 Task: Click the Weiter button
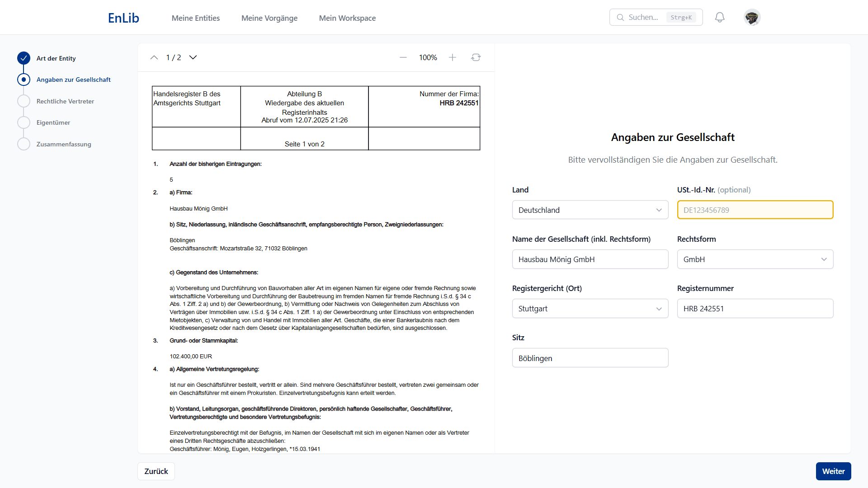[833, 471]
